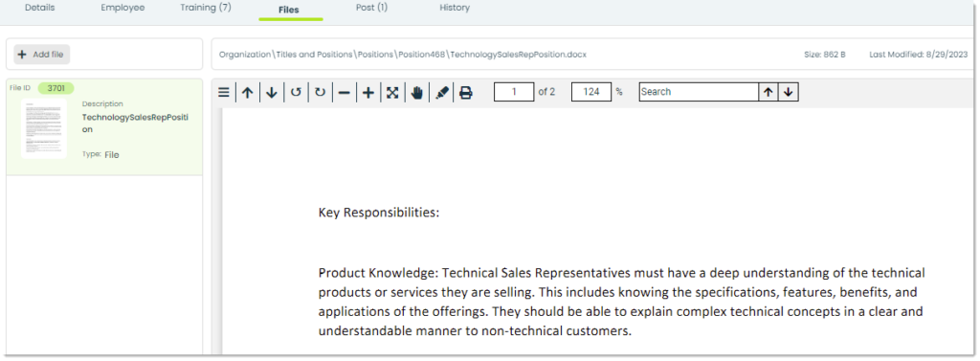Click the File ID 3701 badge
Viewport: 980px width, 361px height.
(56, 88)
